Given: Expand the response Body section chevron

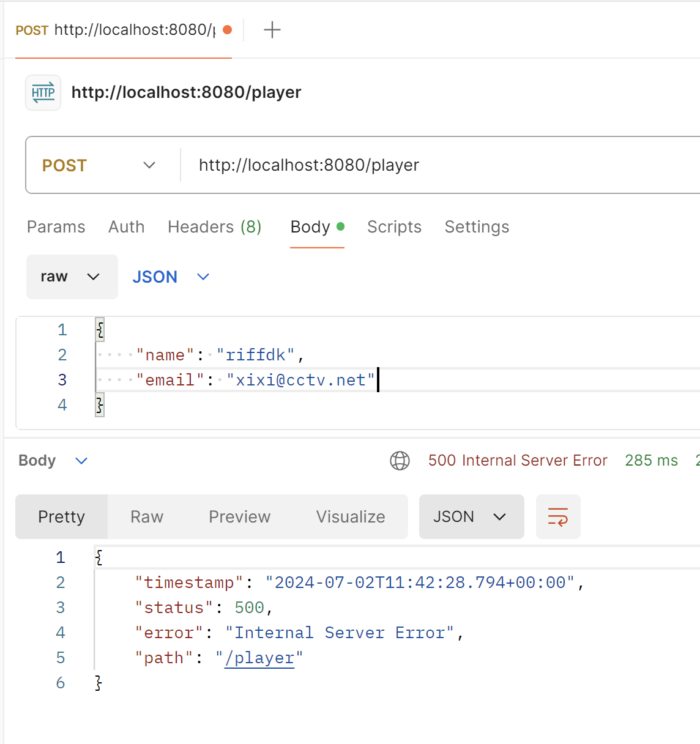Looking at the screenshot, I should point(81,460).
